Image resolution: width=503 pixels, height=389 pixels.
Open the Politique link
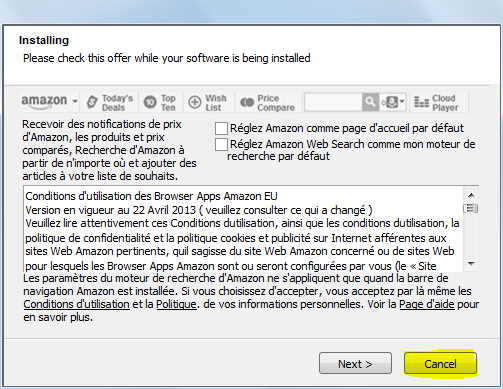tap(176, 304)
